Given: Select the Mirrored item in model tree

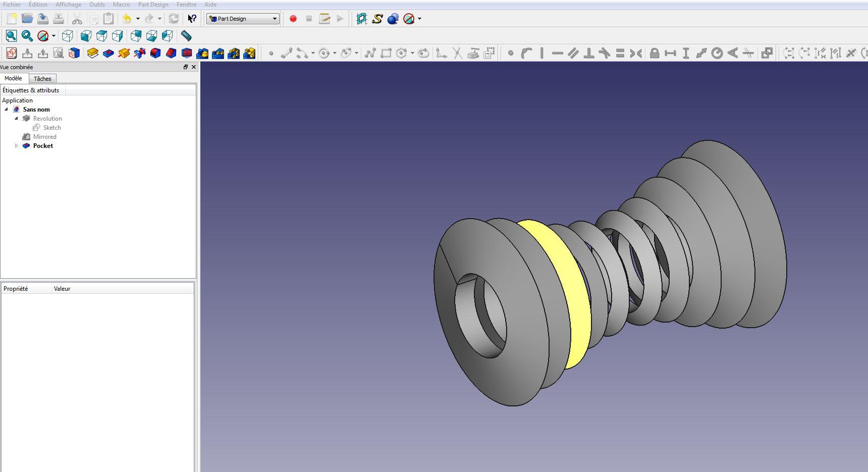Looking at the screenshot, I should (45, 137).
